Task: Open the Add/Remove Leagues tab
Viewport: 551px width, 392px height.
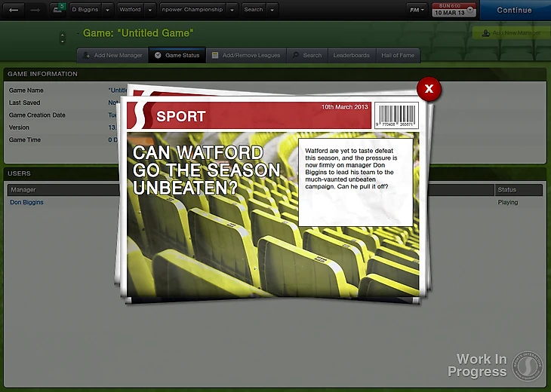Action: click(x=246, y=56)
